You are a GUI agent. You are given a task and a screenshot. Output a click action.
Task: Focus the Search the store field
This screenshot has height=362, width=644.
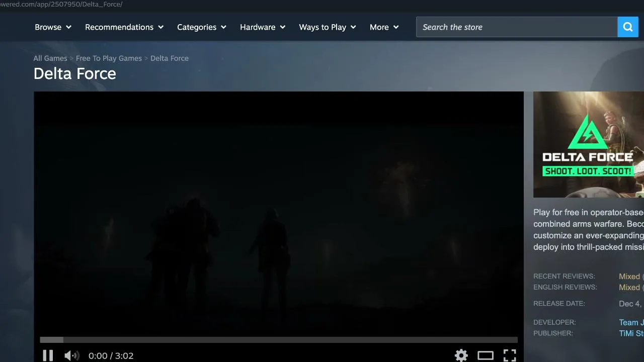coord(517,27)
